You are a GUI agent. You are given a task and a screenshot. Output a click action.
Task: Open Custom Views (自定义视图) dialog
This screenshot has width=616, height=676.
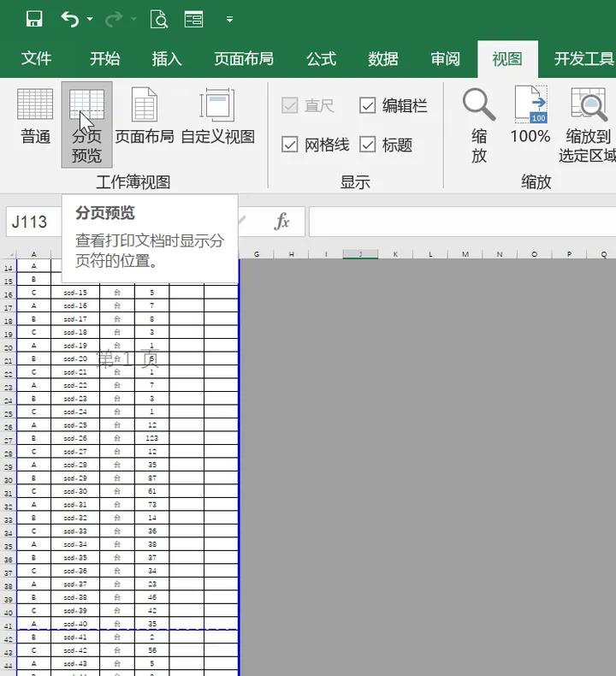tap(217, 116)
